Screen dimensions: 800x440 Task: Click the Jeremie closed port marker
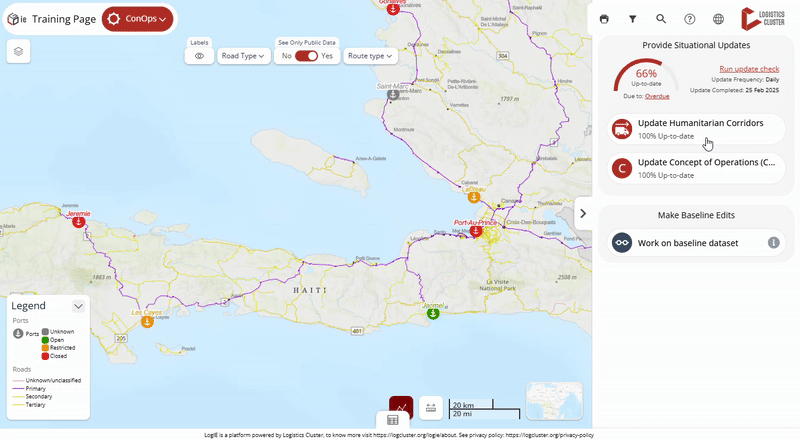[79, 222]
